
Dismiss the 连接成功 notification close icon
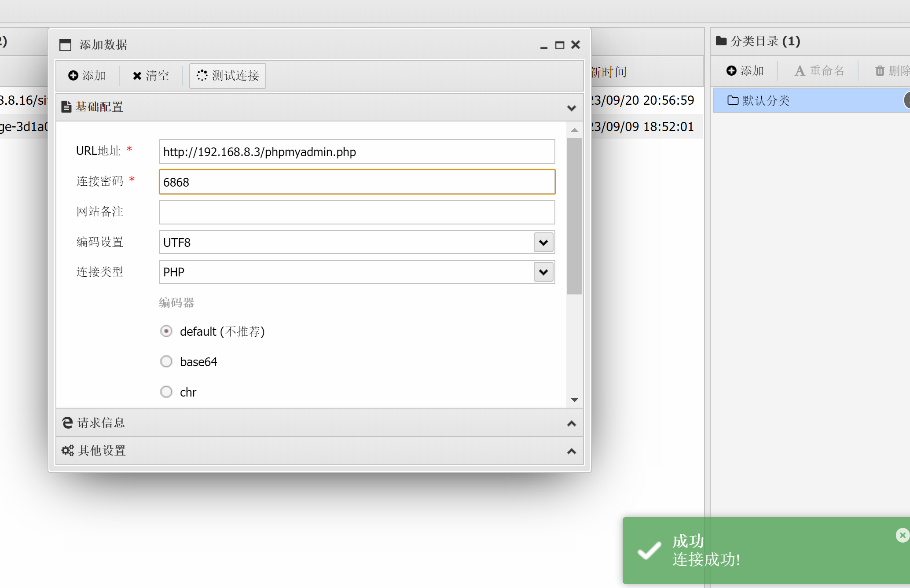(x=902, y=535)
